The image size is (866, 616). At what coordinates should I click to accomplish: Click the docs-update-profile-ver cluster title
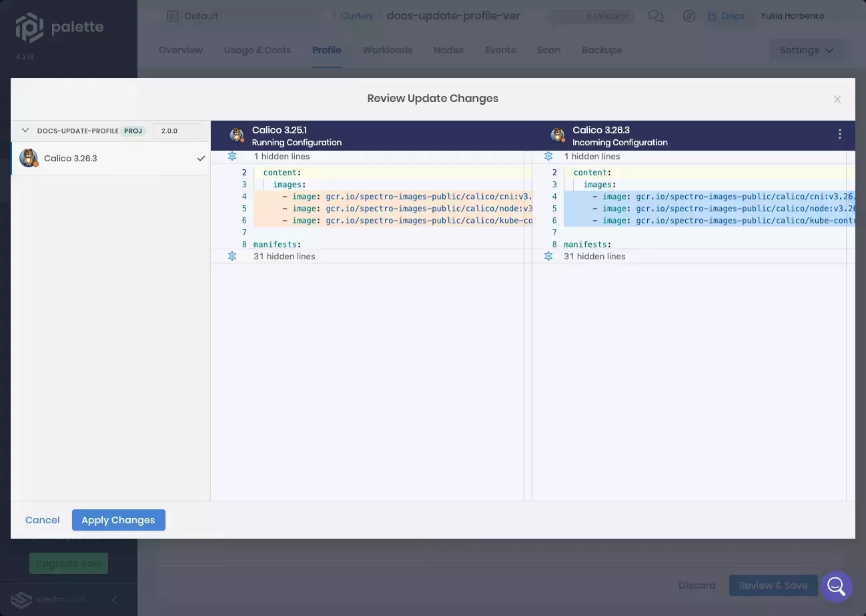tap(453, 16)
